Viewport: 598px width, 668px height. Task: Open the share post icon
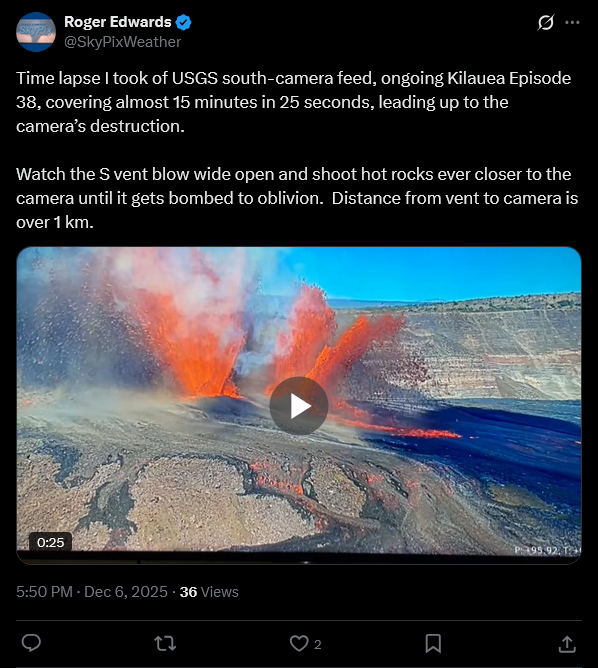point(567,644)
